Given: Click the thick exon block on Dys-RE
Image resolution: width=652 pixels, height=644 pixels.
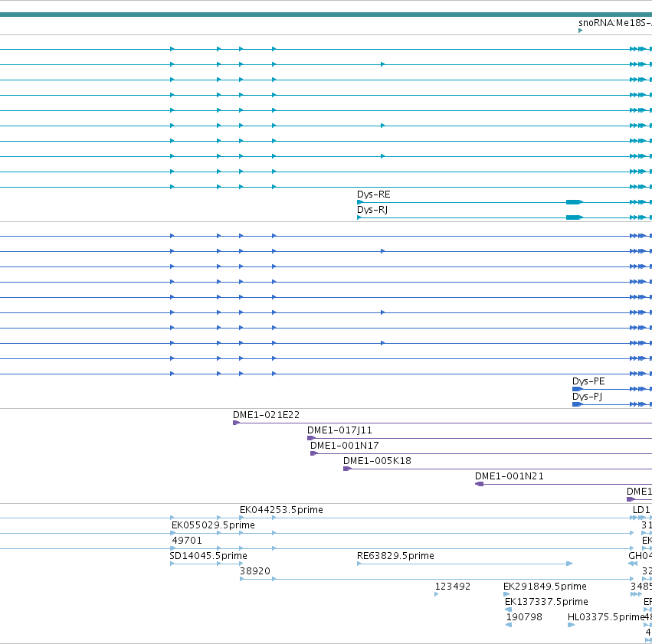Looking at the screenshot, I should click(575, 202).
